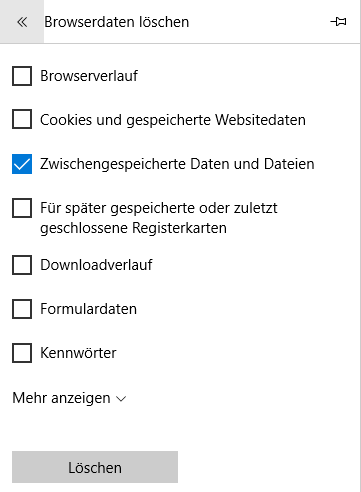Click the Cookies und gespeicherte Websitedaten text

click(x=173, y=120)
